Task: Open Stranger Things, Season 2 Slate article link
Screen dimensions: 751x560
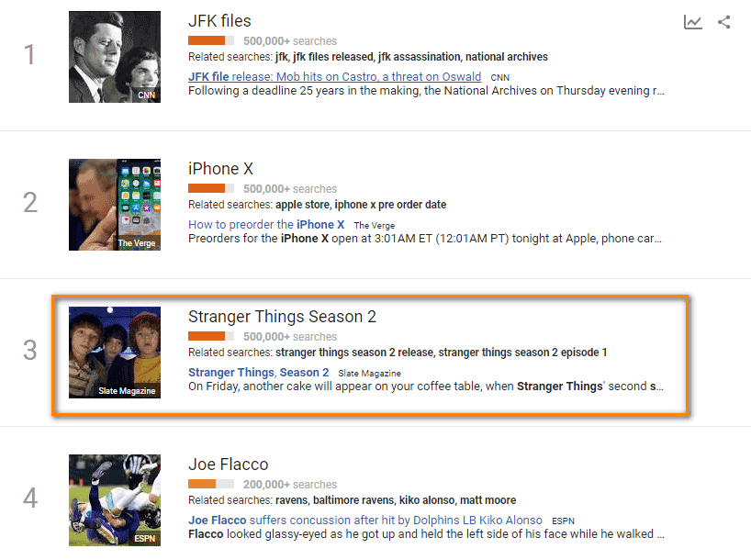Action: point(259,373)
